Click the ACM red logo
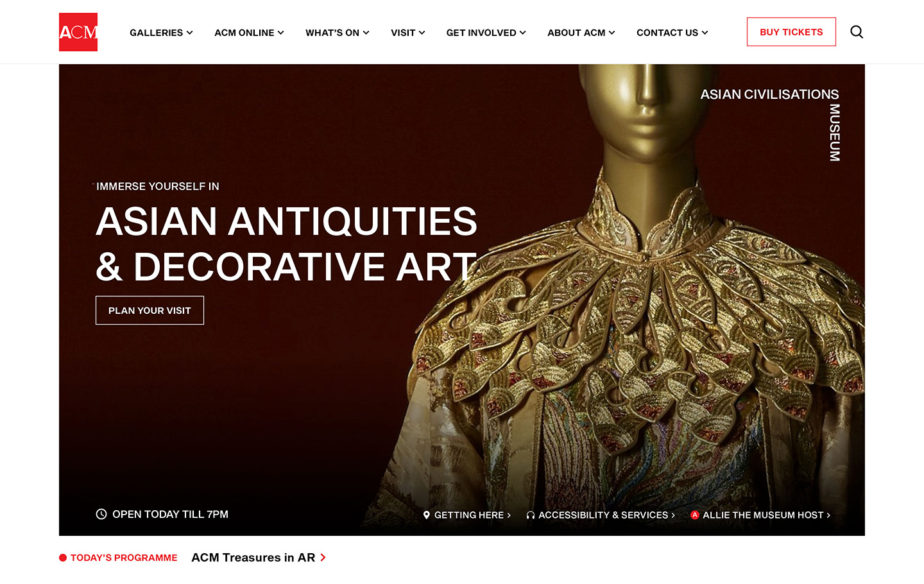The width and height of the screenshot is (924, 584). tap(78, 32)
